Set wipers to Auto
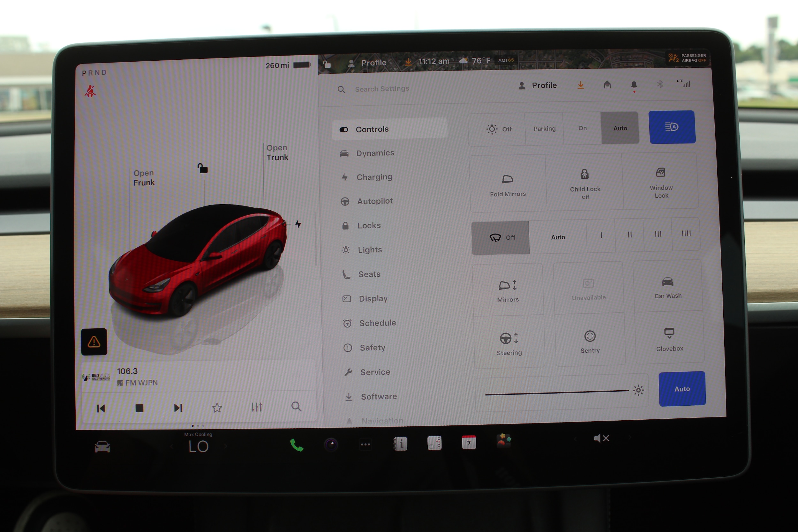This screenshot has width=798, height=532. tap(558, 237)
